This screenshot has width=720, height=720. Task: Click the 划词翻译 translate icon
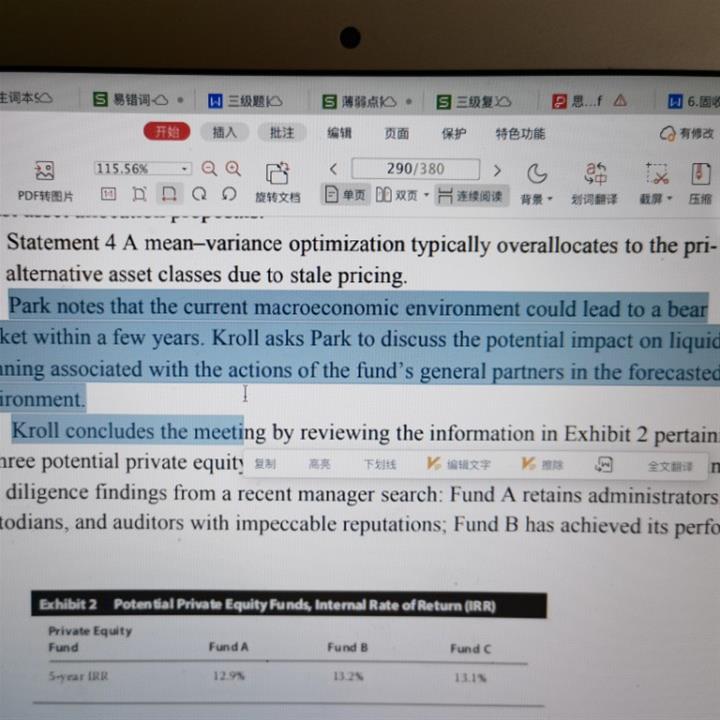coord(595,174)
